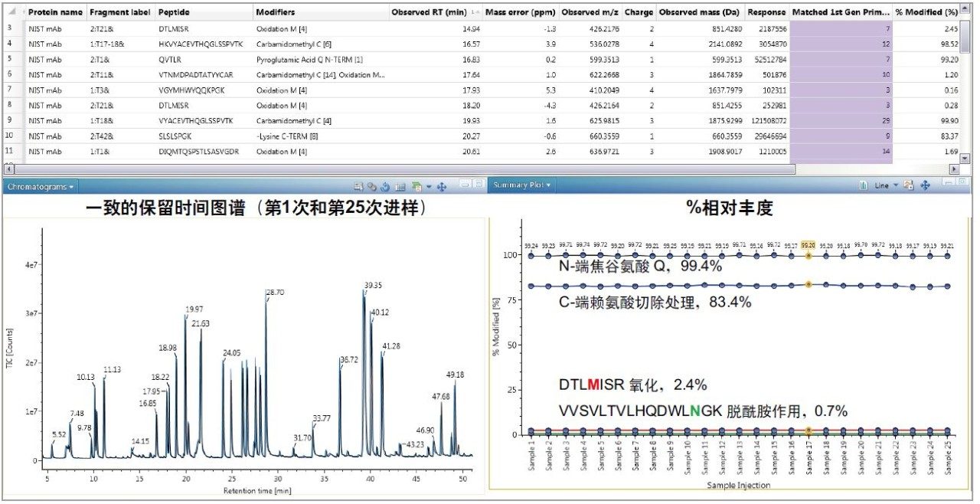
Task: Sort by Mass error (ppm) column header
Action: click(521, 12)
